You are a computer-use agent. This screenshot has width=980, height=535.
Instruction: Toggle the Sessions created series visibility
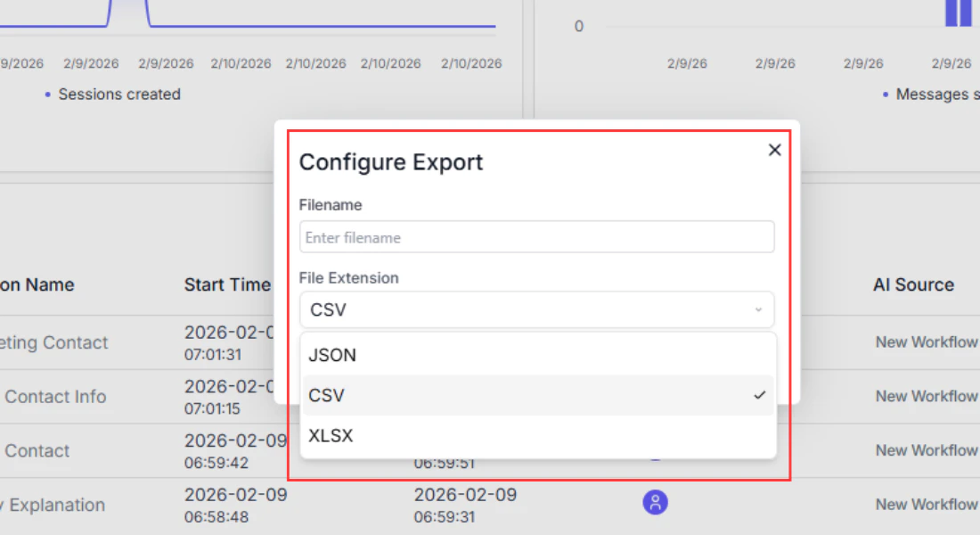[x=116, y=94]
